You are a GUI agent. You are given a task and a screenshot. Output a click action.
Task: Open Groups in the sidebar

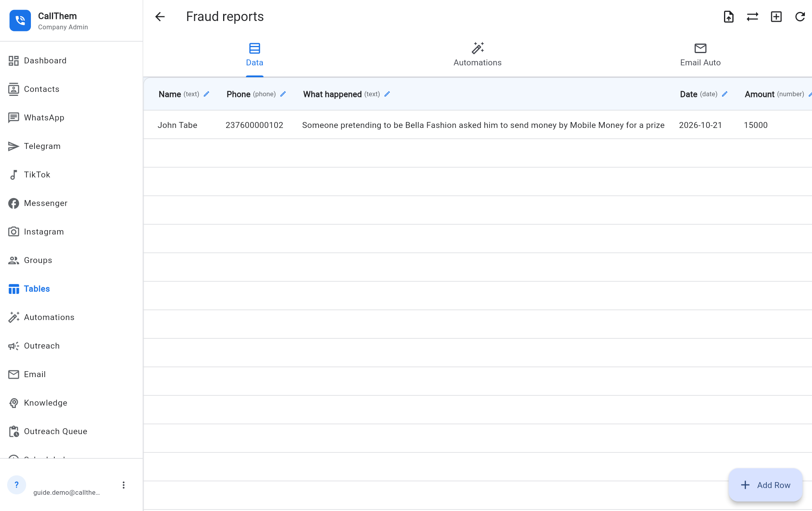pos(71,260)
